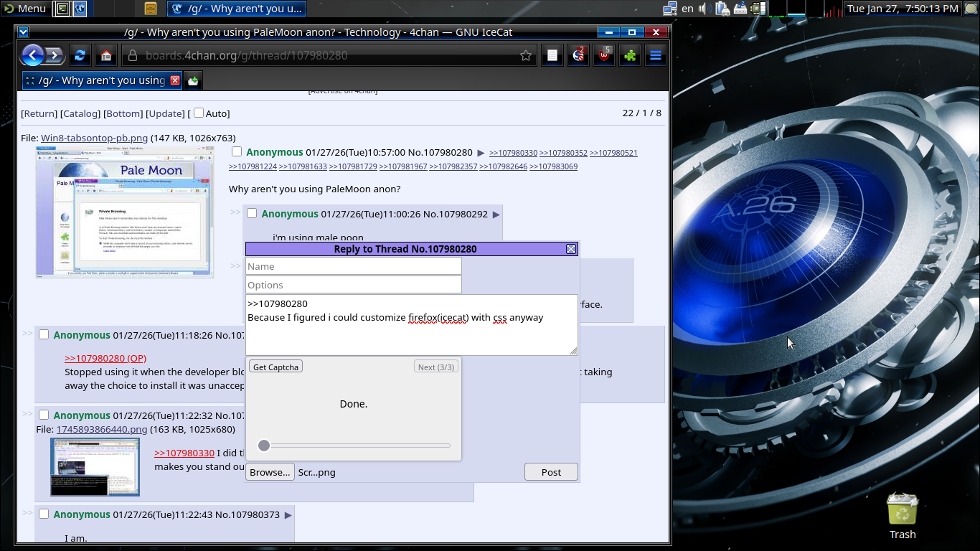The height and width of the screenshot is (551, 980).
Task: Enable the Auto update checkbox
Action: 199,113
